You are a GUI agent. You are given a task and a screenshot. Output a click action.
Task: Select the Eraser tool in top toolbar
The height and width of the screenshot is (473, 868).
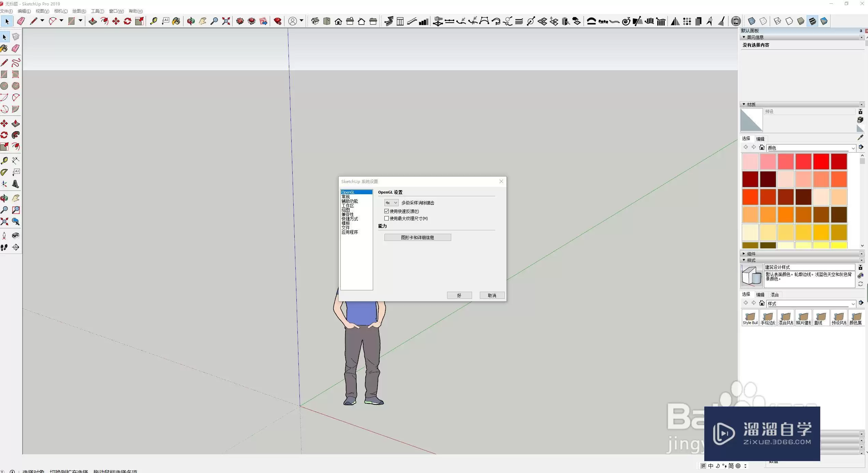[x=21, y=21]
